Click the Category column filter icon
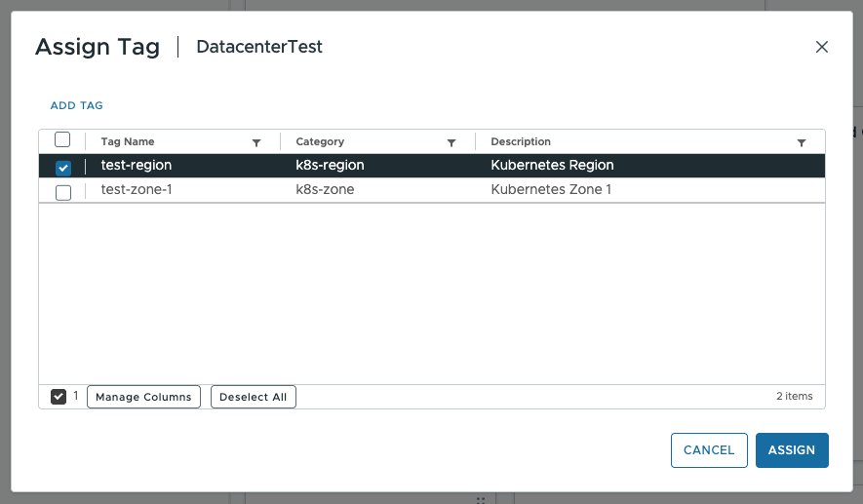The width and height of the screenshot is (863, 504). [x=451, y=142]
